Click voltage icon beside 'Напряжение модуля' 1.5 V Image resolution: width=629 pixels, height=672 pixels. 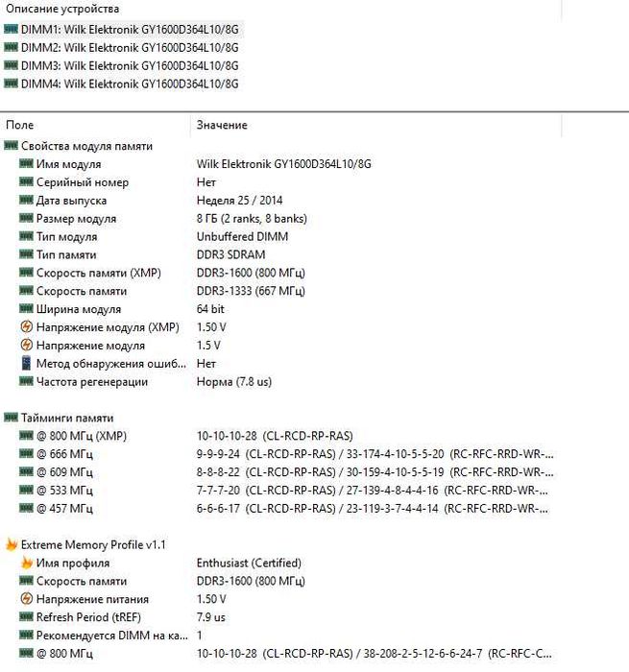27,345
